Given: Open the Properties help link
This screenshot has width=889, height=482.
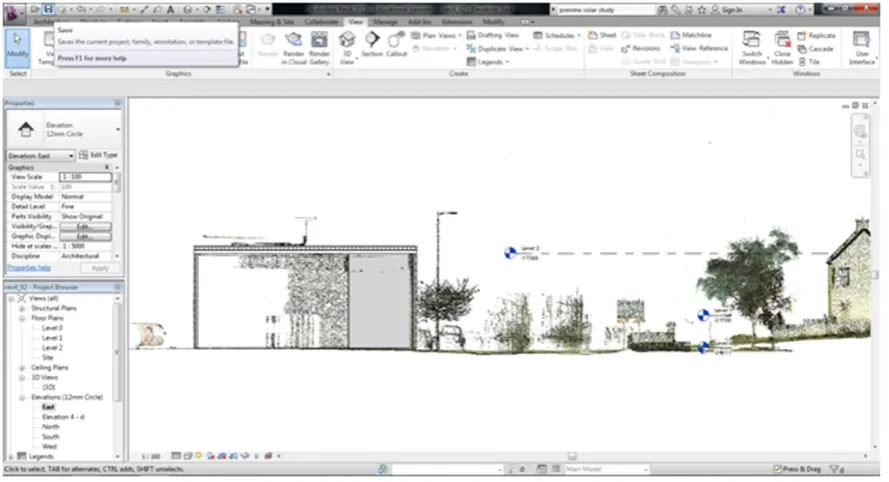Looking at the screenshot, I should click(29, 268).
